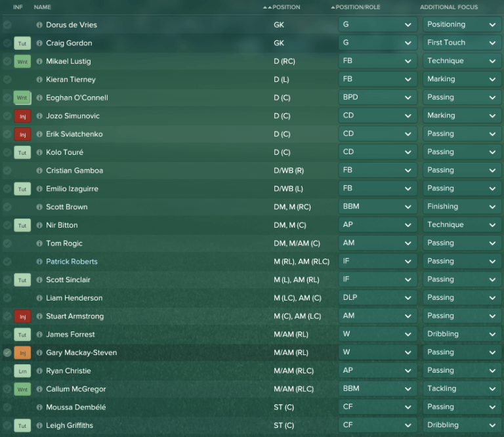The height and width of the screenshot is (437, 504).
Task: Open Scott Brown's BBM position/role dropdown
Action: (377, 207)
